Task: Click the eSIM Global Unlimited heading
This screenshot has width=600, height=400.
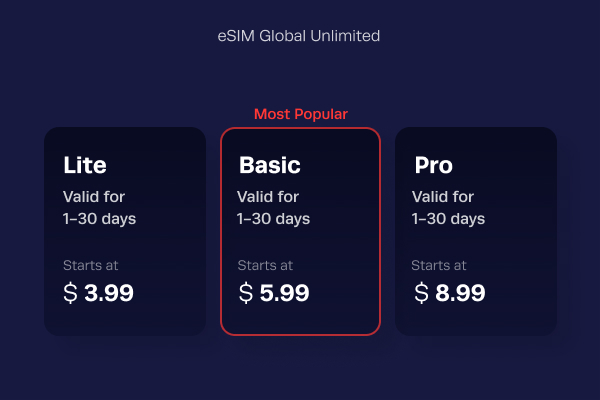Action: click(x=298, y=36)
